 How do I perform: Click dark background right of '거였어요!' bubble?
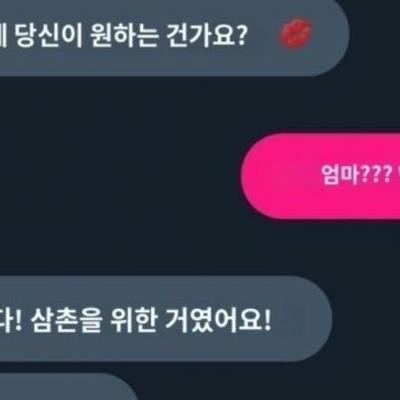click(x=367, y=318)
